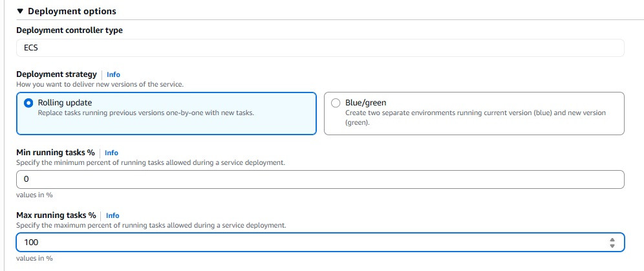Focus the Min running tasks % input
This screenshot has width=644, height=271.
coord(319,179)
